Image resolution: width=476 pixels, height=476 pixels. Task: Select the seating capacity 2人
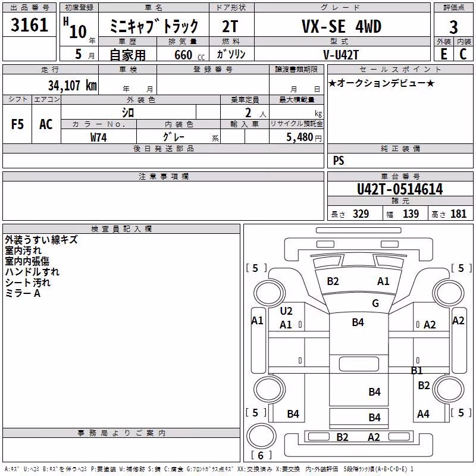256,113
